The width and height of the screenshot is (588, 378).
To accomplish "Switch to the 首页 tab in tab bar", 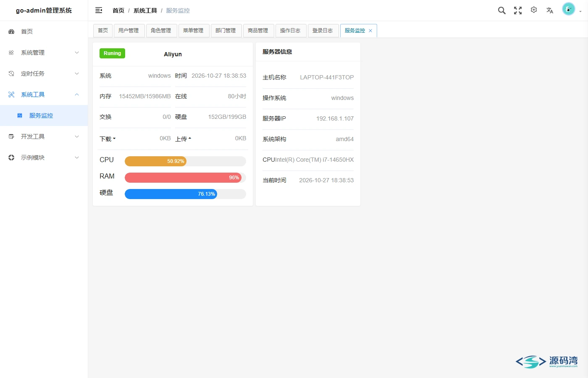I will pyautogui.click(x=103, y=31).
